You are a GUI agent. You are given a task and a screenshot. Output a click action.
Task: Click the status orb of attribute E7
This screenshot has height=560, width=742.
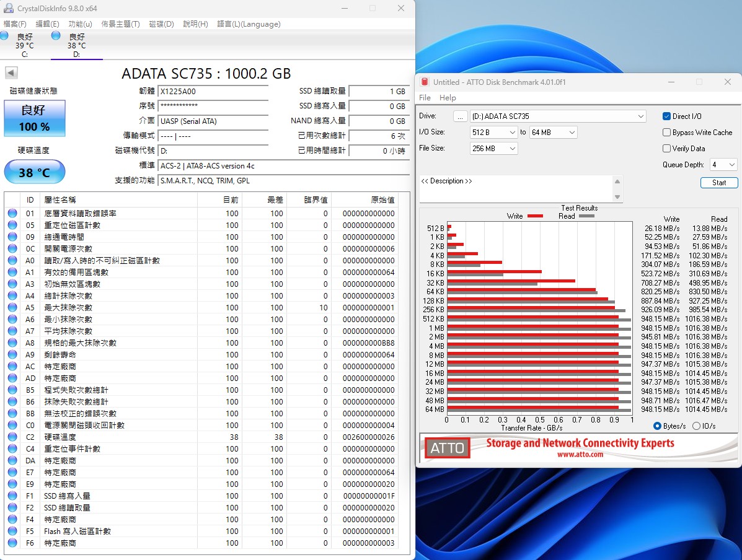click(12, 472)
